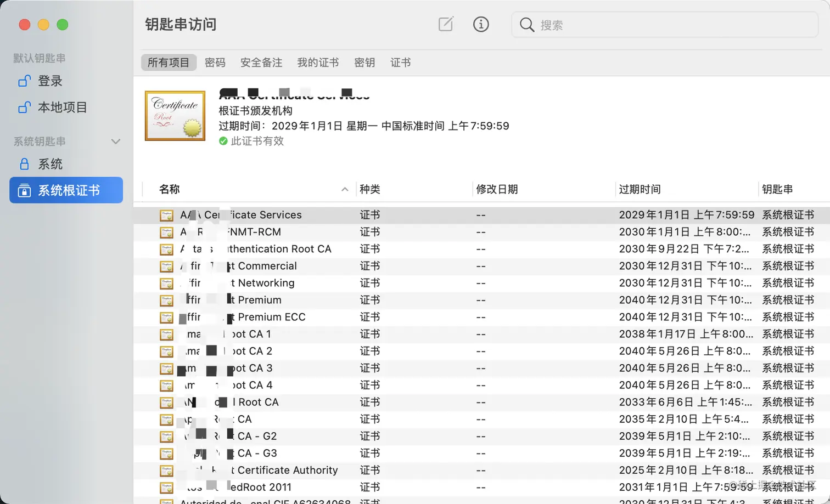Click the search magnifier icon
This screenshot has height=504, width=830.
(x=527, y=25)
